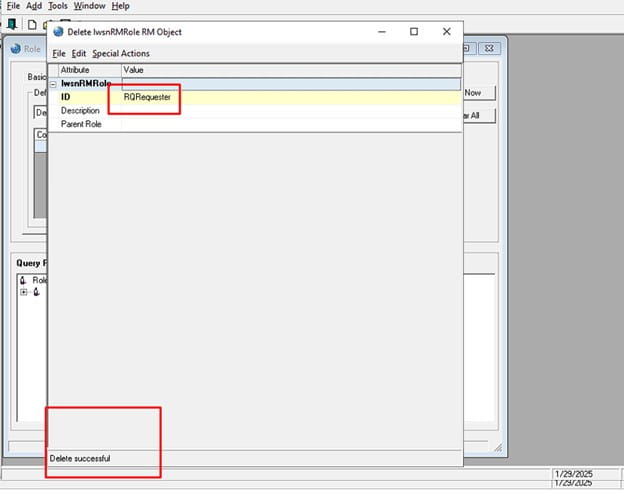624x501 pixels.
Task: Expand the child node in Query tree
Action: [x=23, y=292]
